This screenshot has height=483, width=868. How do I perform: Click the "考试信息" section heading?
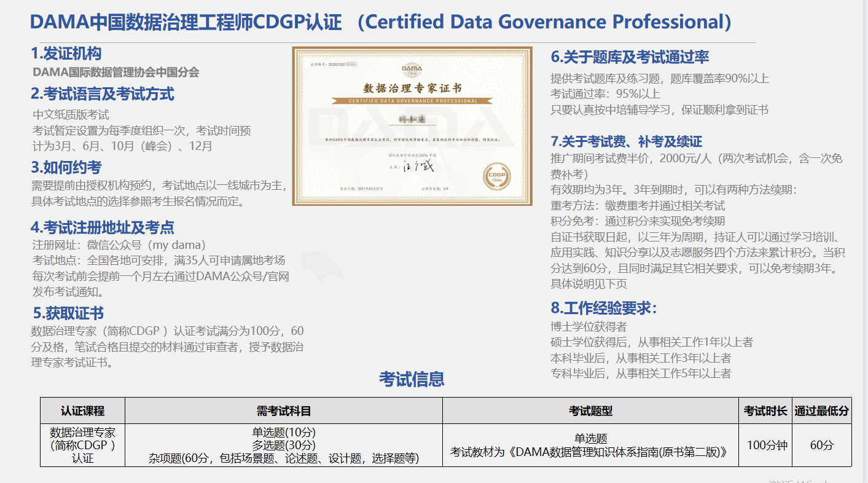(x=412, y=379)
